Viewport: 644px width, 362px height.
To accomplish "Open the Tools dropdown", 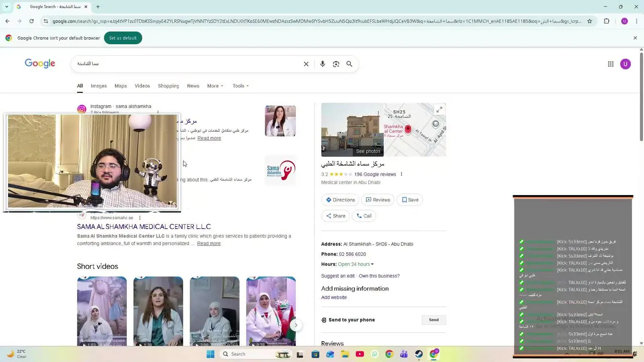I will [x=240, y=86].
